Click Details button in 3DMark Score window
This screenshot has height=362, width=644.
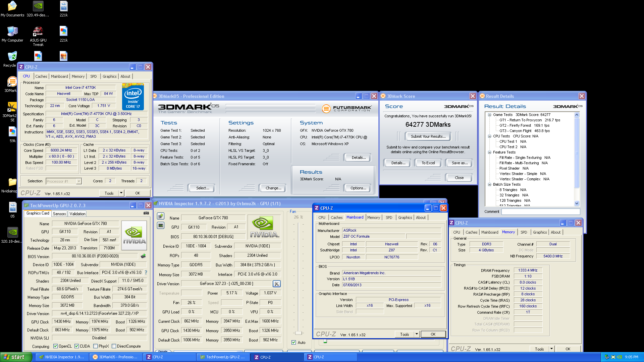coord(398,163)
